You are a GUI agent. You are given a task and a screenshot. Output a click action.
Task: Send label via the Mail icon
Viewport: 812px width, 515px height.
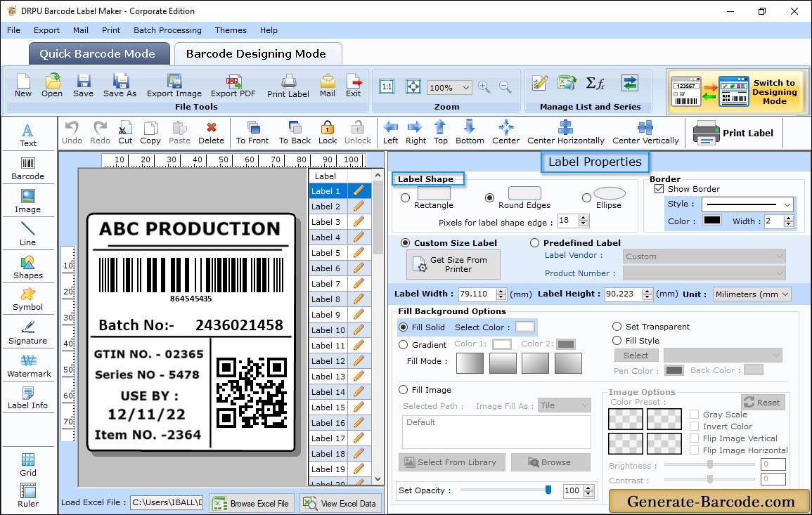[328, 86]
